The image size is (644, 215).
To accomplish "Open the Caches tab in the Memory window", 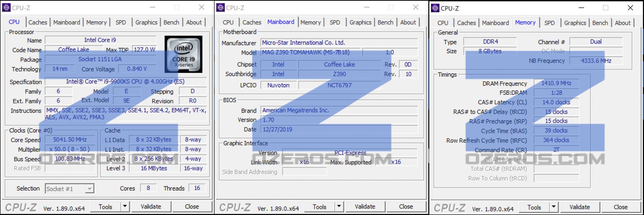I will coord(466,23).
